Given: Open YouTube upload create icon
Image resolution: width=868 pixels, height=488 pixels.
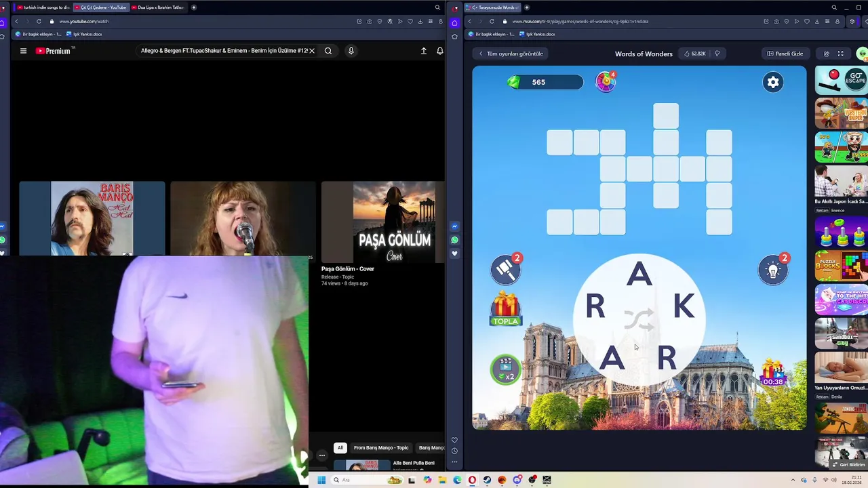Looking at the screenshot, I should pos(424,51).
